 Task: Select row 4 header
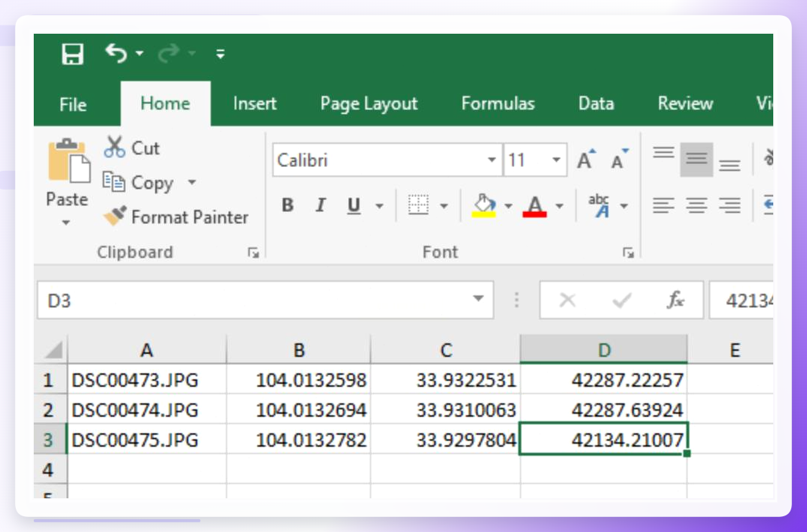tap(50, 469)
